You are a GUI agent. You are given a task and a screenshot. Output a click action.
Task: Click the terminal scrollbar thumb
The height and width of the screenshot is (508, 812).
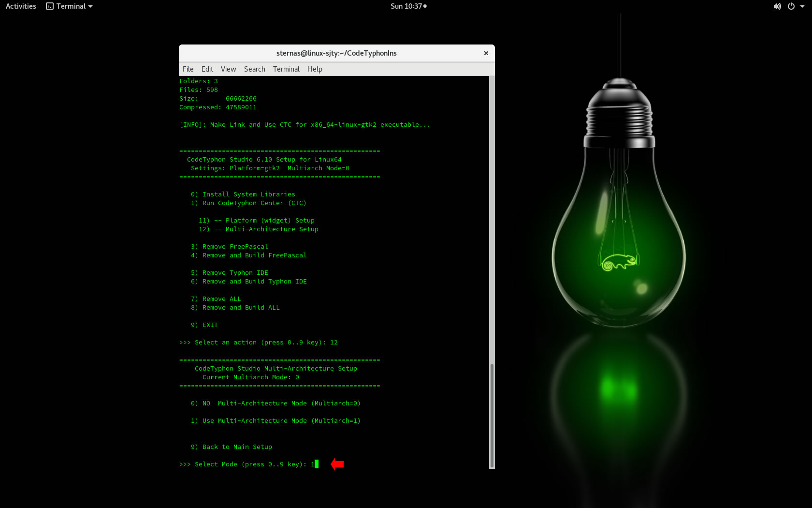pyautogui.click(x=492, y=415)
